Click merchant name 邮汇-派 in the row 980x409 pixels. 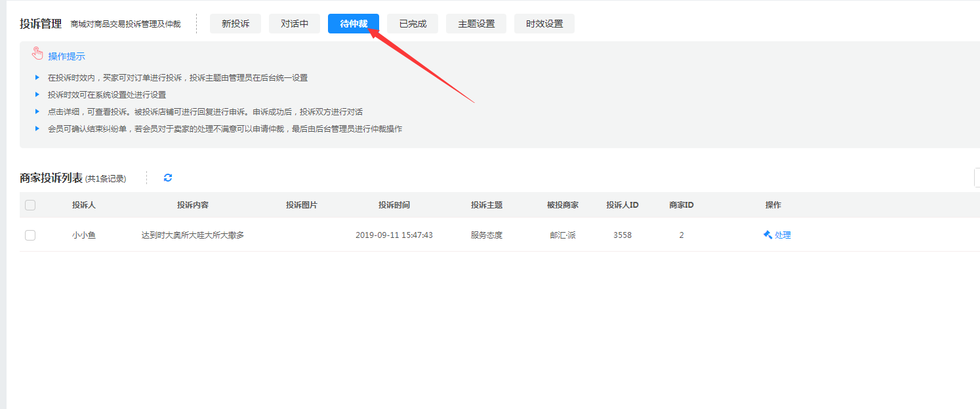[x=563, y=235]
